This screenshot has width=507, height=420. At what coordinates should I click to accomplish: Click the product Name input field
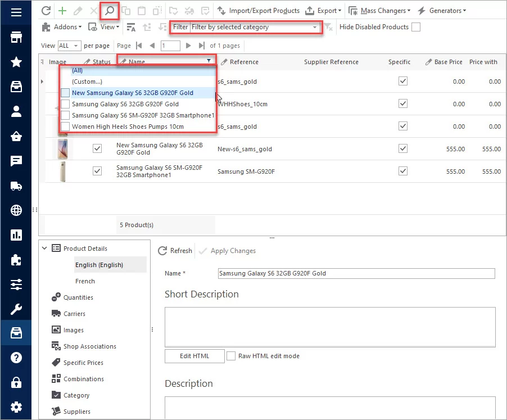356,273
